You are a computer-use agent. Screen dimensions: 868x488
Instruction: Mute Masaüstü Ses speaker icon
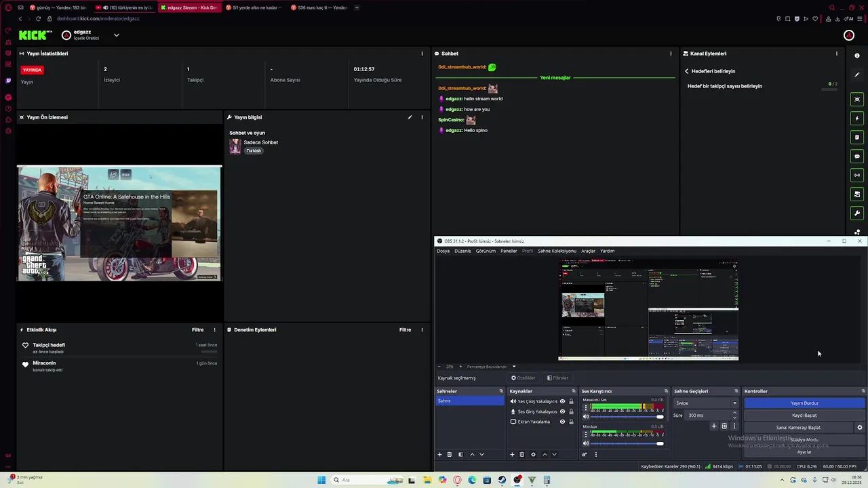(x=586, y=417)
